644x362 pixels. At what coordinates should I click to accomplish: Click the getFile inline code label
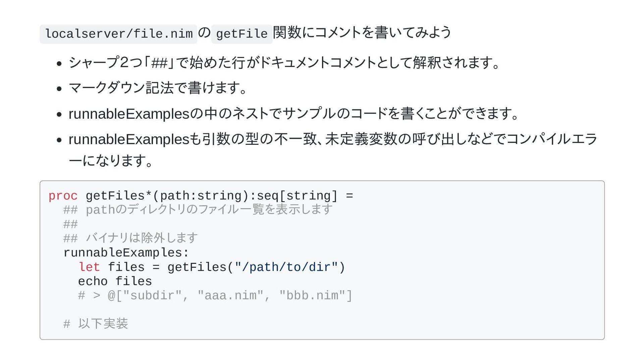tap(242, 34)
